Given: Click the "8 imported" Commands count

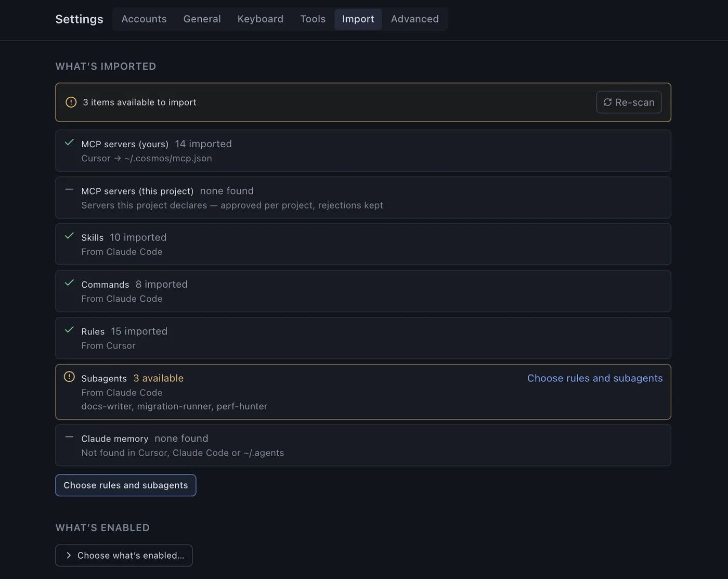Looking at the screenshot, I should [x=162, y=285].
